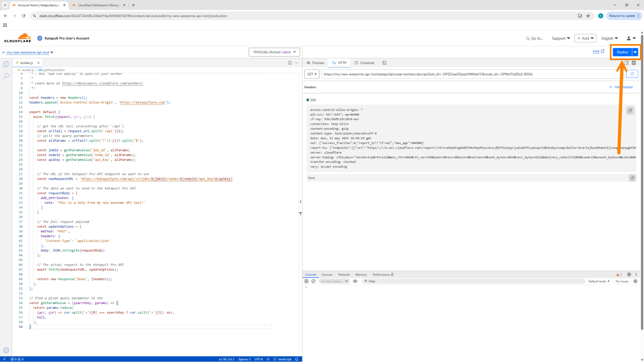Switch to the Schedule tab
Screen dimensions: 644x362
tap(364, 63)
